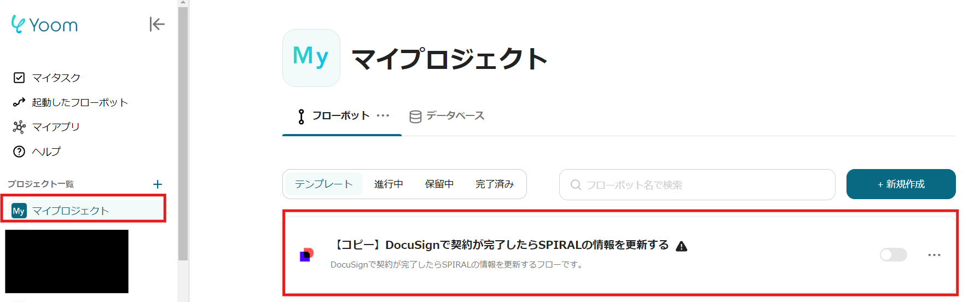Click the ヘルプ question mark icon
The width and height of the screenshot is (980, 302).
point(19,152)
